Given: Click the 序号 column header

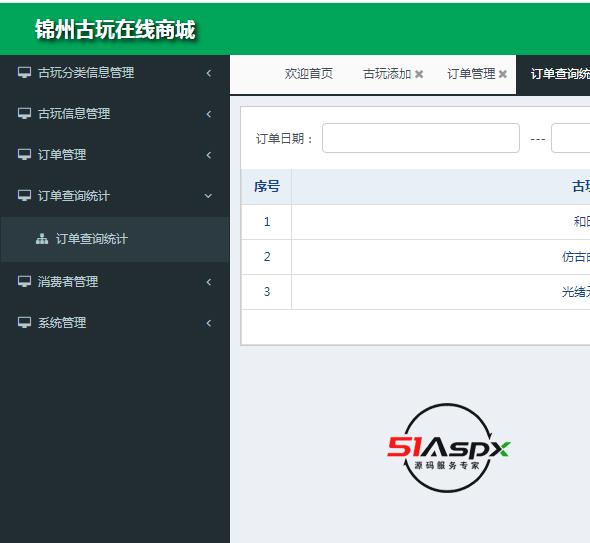Looking at the screenshot, I should pyautogui.click(x=266, y=186).
